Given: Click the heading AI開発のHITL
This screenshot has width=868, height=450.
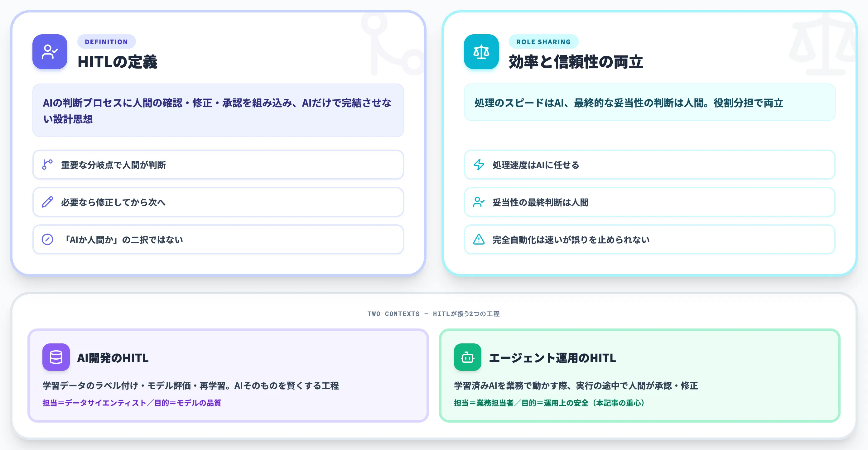Looking at the screenshot, I should pyautogui.click(x=113, y=358).
